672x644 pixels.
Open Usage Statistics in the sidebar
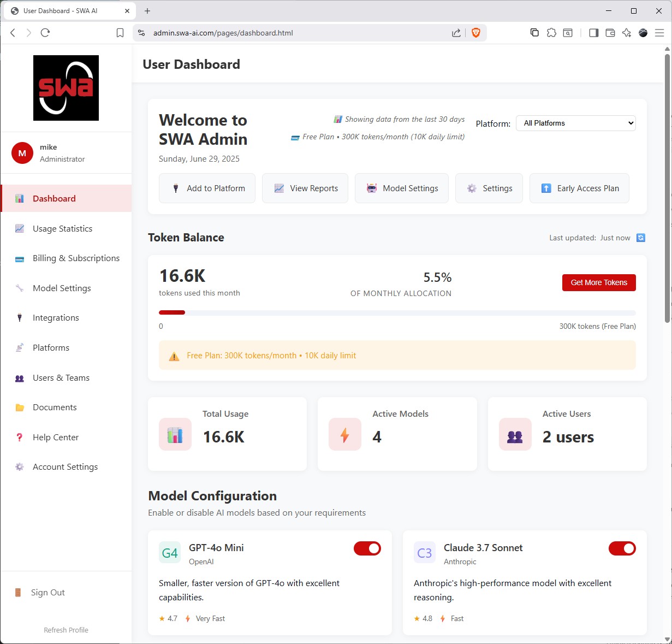click(66, 228)
